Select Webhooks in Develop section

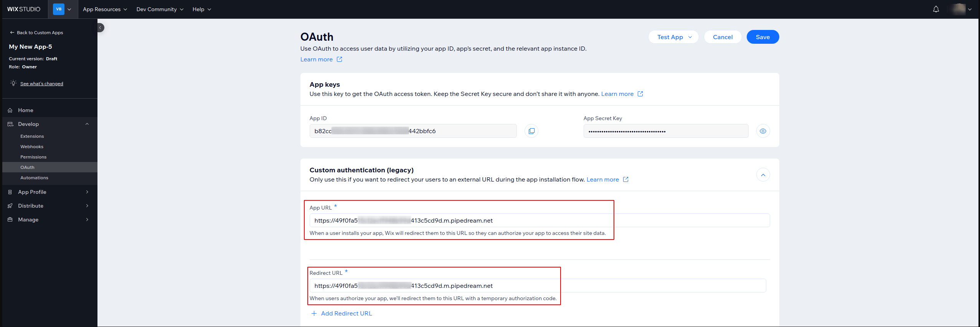(x=32, y=147)
